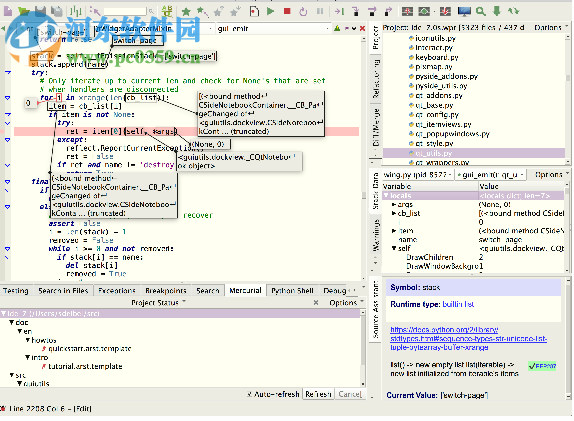Click the Refresh button
The image size is (574, 421).
(318, 394)
